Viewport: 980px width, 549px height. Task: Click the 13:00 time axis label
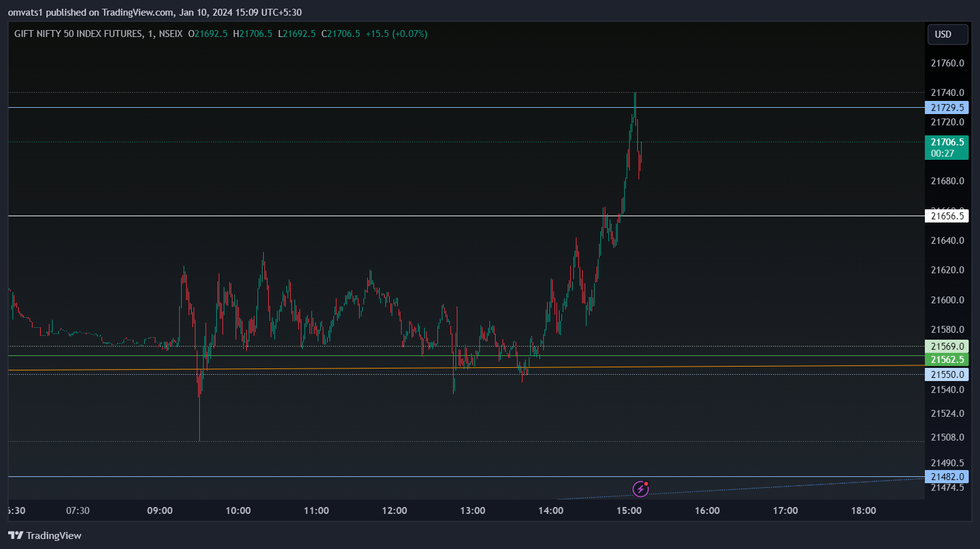tap(472, 511)
